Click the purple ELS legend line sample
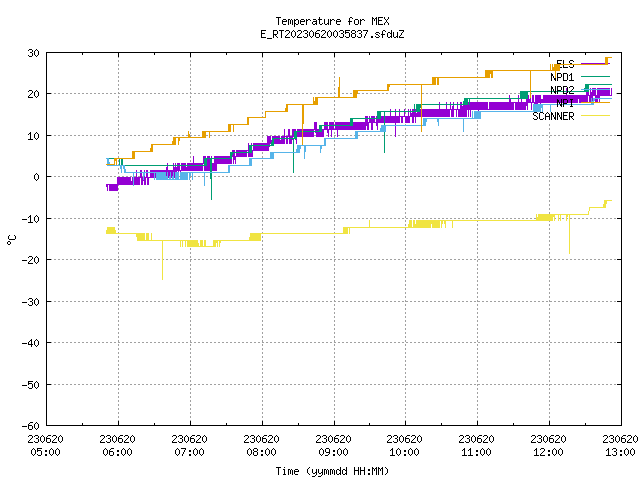Screen dimensions: 640x480 [x=595, y=64]
